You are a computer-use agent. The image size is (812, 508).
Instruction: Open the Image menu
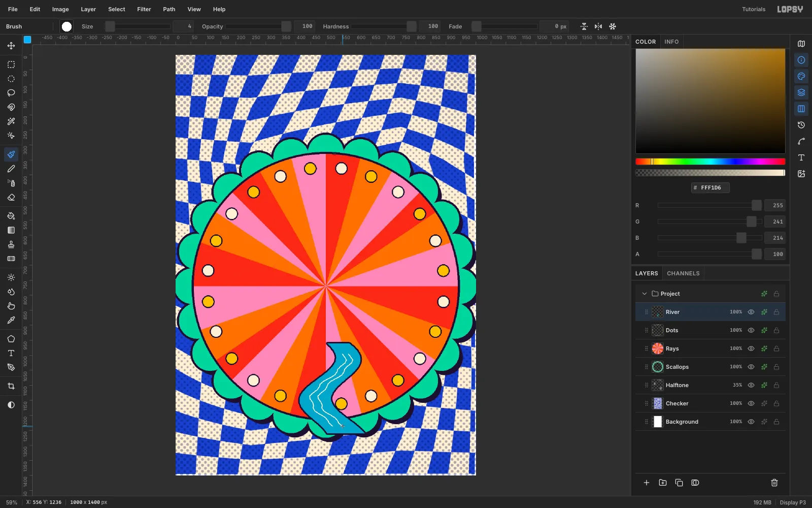[x=60, y=9]
